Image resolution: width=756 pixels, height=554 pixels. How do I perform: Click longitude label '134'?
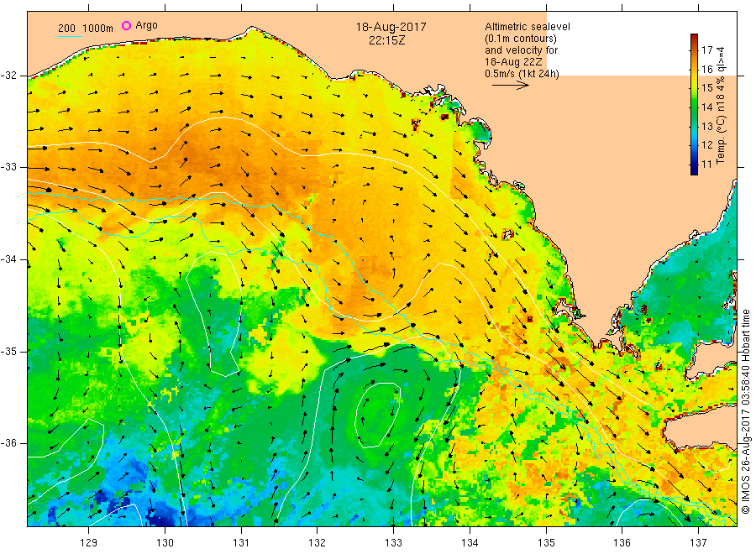pyautogui.click(x=470, y=543)
